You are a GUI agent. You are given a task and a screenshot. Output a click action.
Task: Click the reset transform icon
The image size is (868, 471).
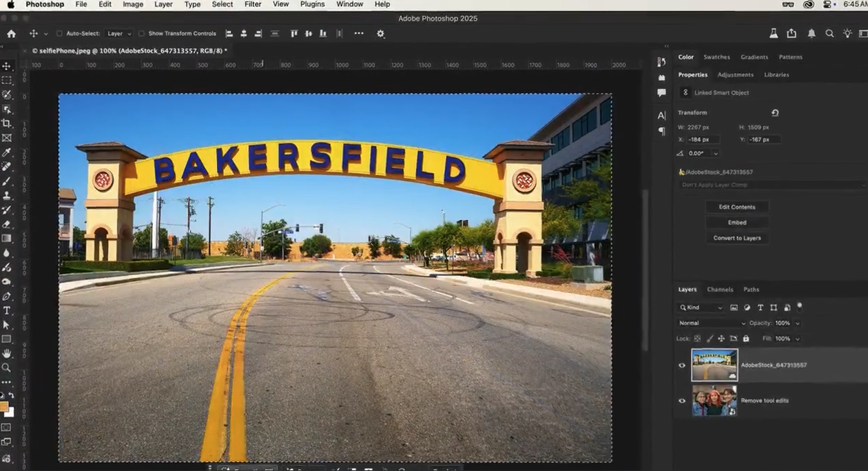pos(775,113)
